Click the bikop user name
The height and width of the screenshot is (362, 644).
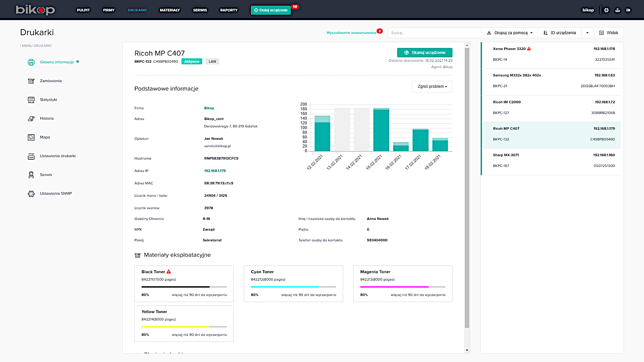pyautogui.click(x=588, y=10)
